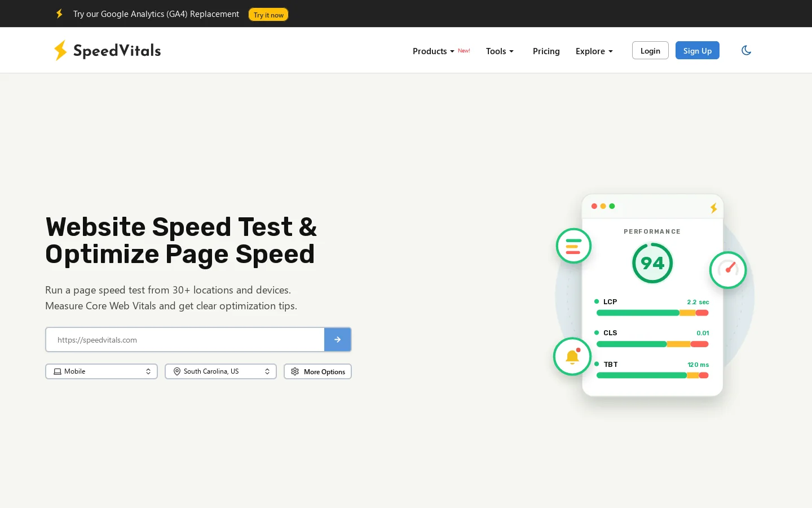The width and height of the screenshot is (812, 508).
Task: Expand the Explore dropdown menu
Action: [594, 51]
